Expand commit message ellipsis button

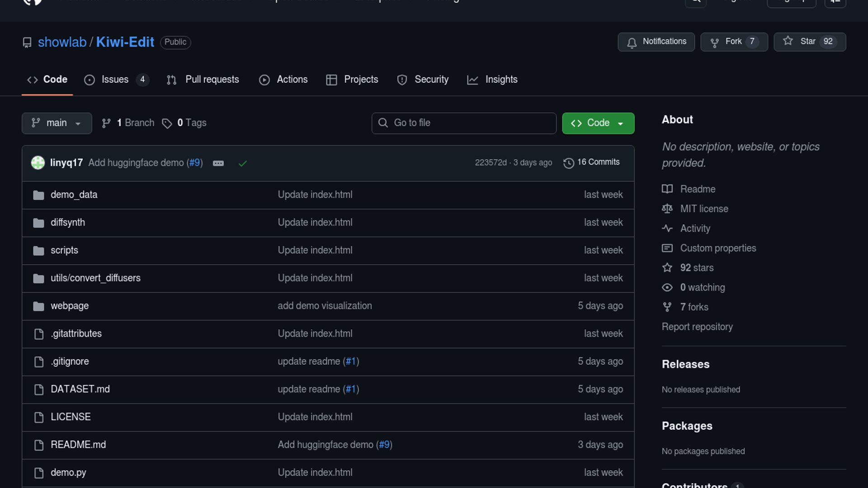tap(218, 163)
